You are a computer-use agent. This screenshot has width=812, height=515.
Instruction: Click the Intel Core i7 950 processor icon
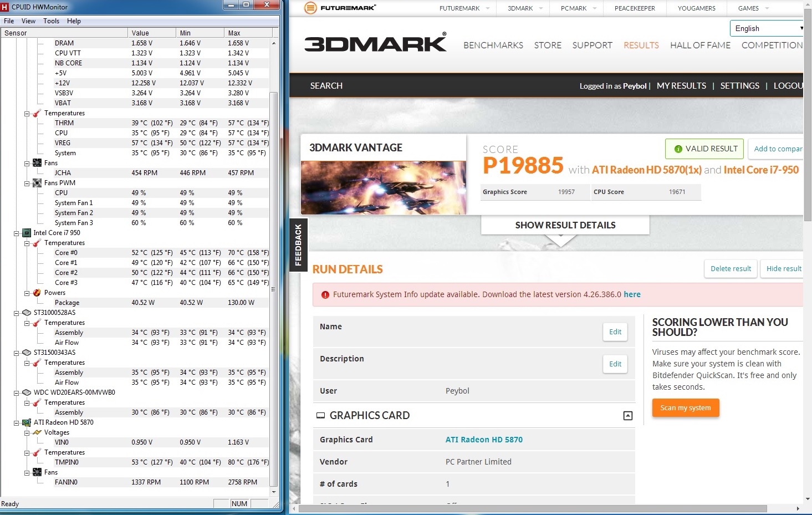click(26, 233)
